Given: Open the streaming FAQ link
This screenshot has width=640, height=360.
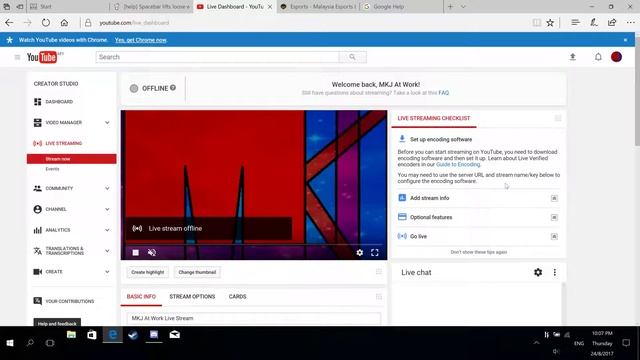Looking at the screenshot, I should pyautogui.click(x=443, y=93).
